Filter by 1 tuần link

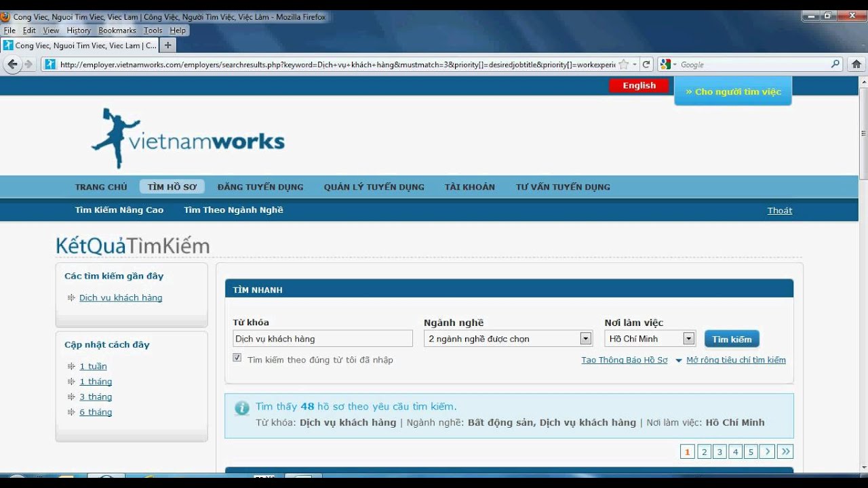pyautogui.click(x=93, y=367)
